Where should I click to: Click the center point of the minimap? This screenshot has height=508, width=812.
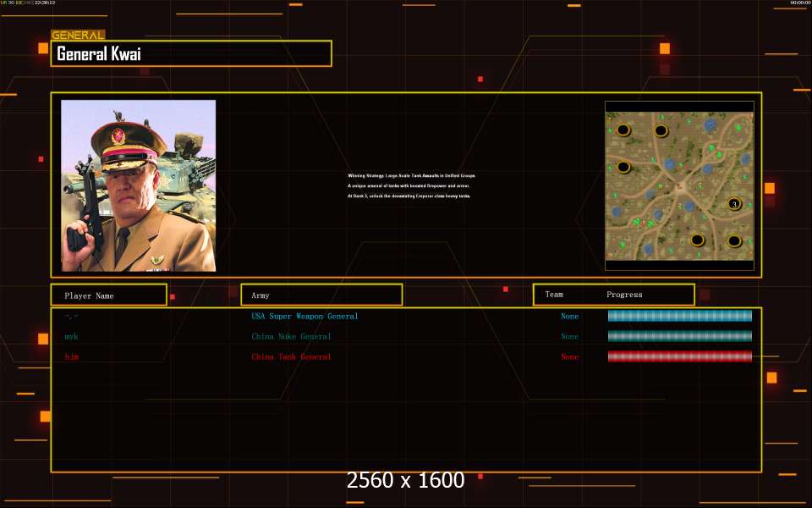tap(679, 185)
